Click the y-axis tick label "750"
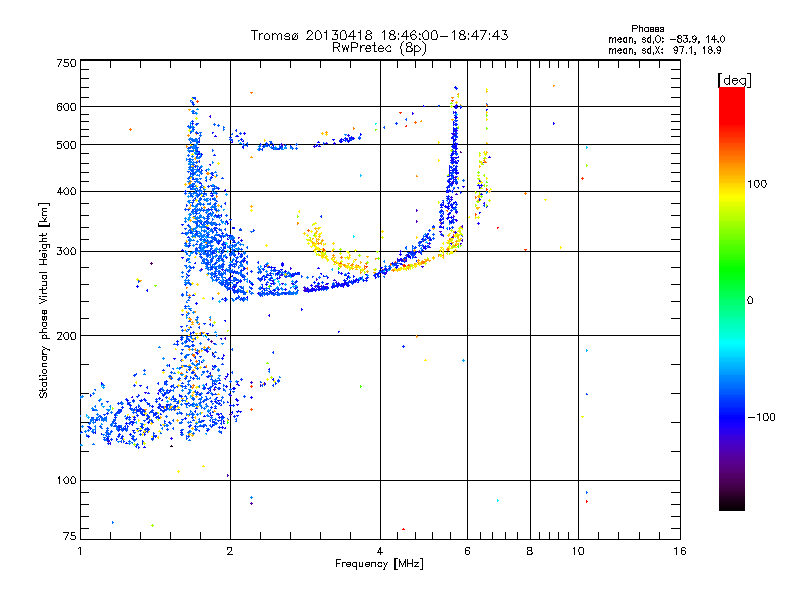The image size is (800, 600). (66, 64)
